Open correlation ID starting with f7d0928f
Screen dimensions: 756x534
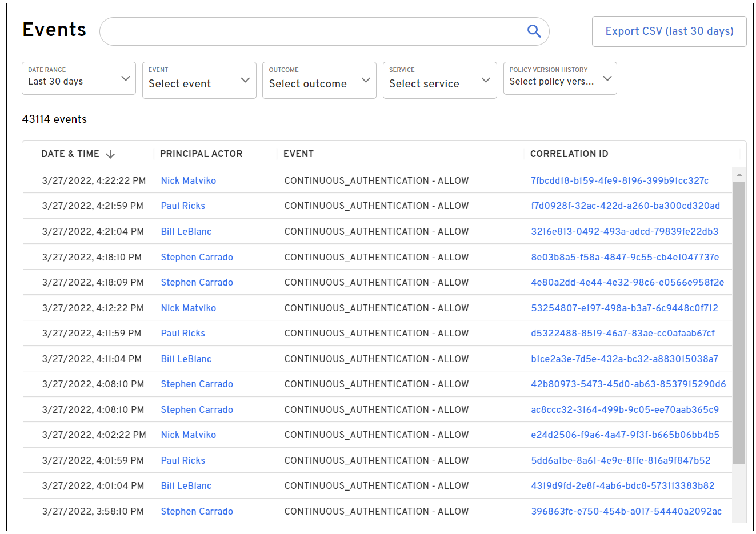(x=625, y=206)
